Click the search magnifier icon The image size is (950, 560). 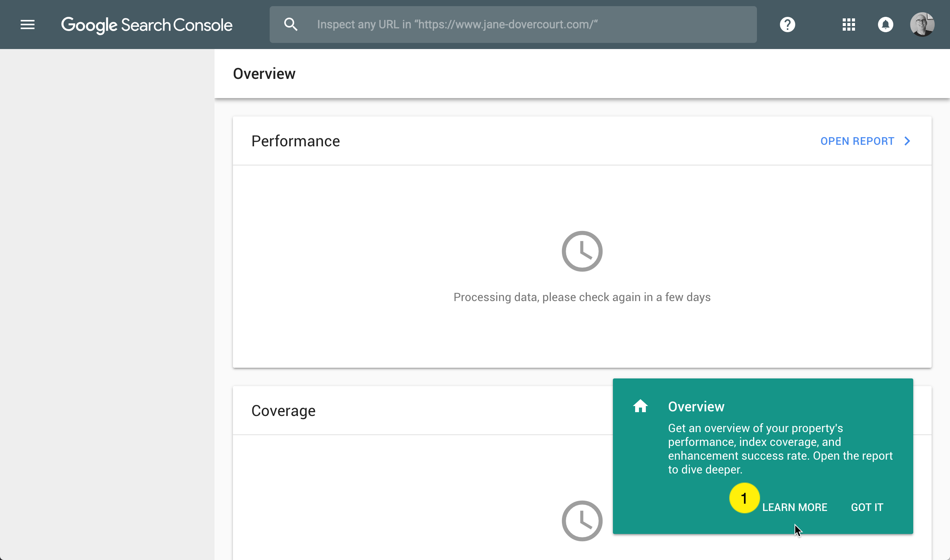point(291,25)
